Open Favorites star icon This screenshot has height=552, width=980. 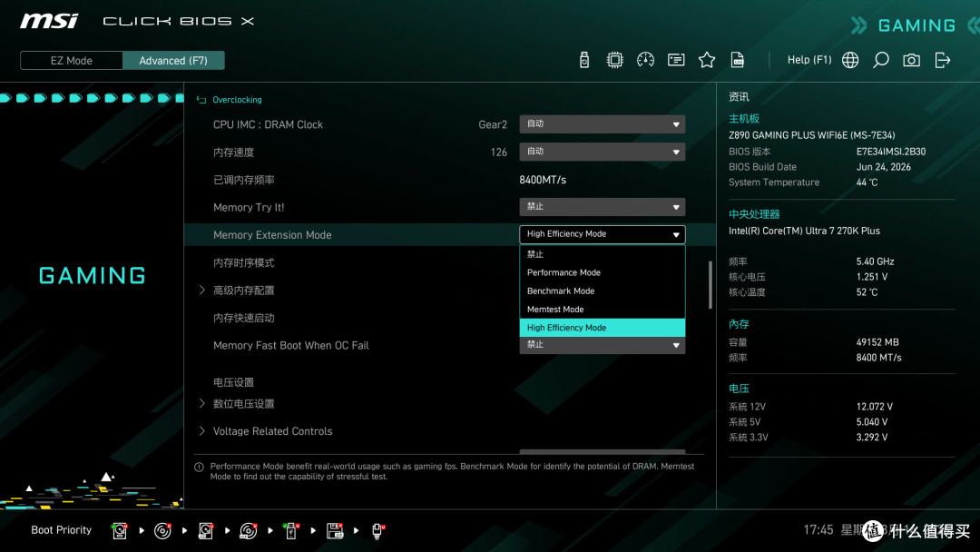click(706, 60)
